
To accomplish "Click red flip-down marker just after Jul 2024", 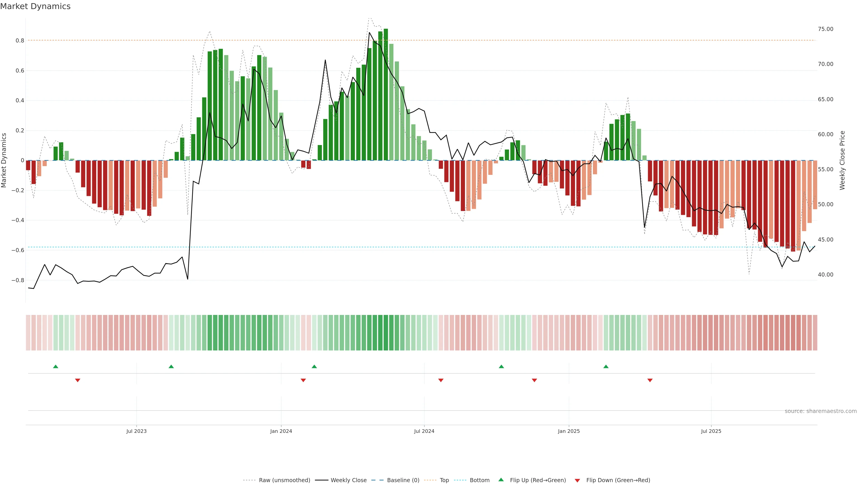I will tap(441, 380).
